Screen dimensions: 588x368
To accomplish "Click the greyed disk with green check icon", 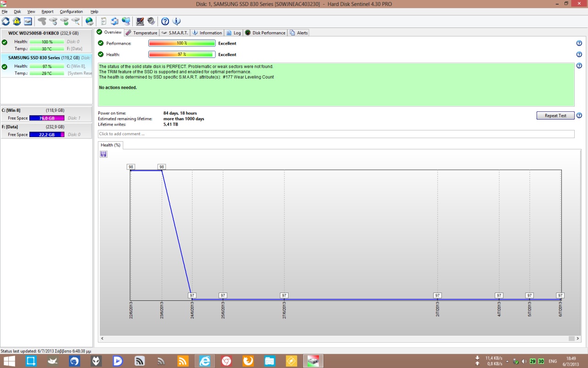I will click(x=64, y=21).
